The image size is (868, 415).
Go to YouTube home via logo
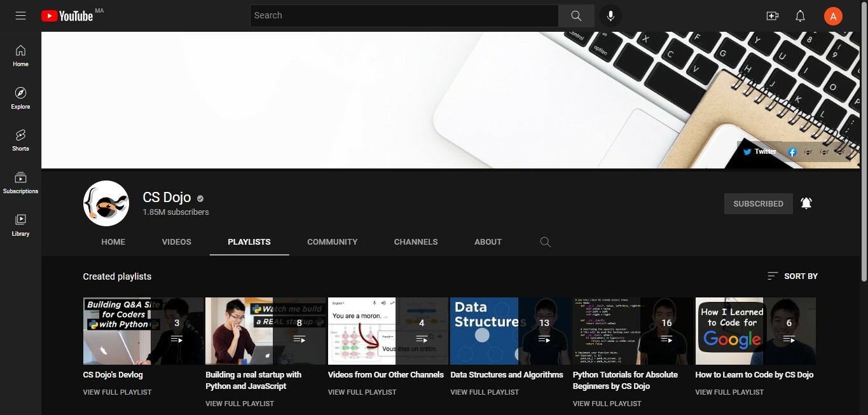67,16
